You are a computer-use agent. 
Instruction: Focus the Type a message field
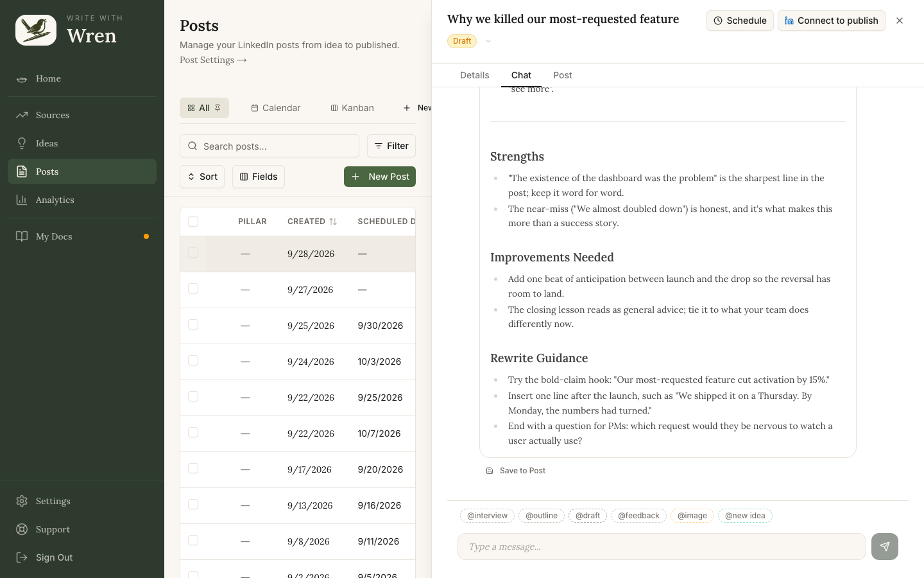[662, 547]
